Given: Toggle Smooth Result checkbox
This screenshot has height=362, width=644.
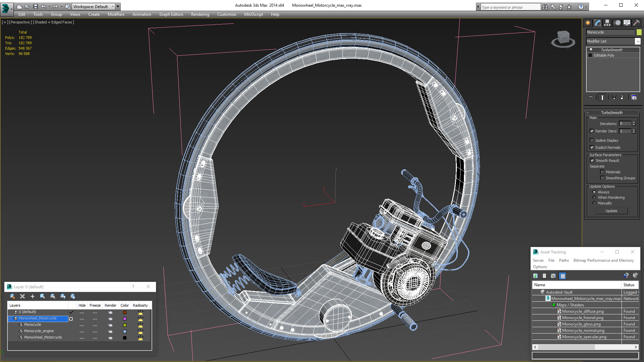Looking at the screenshot, I should (592, 161).
